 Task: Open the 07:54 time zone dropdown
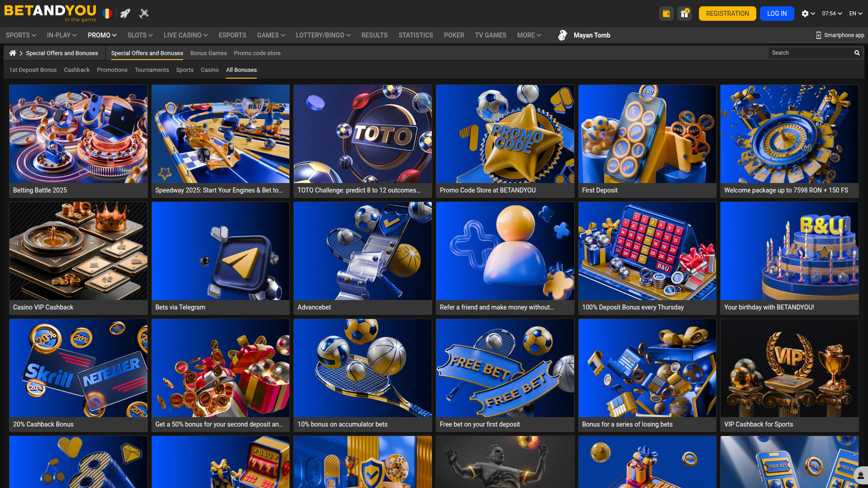pyautogui.click(x=832, y=14)
